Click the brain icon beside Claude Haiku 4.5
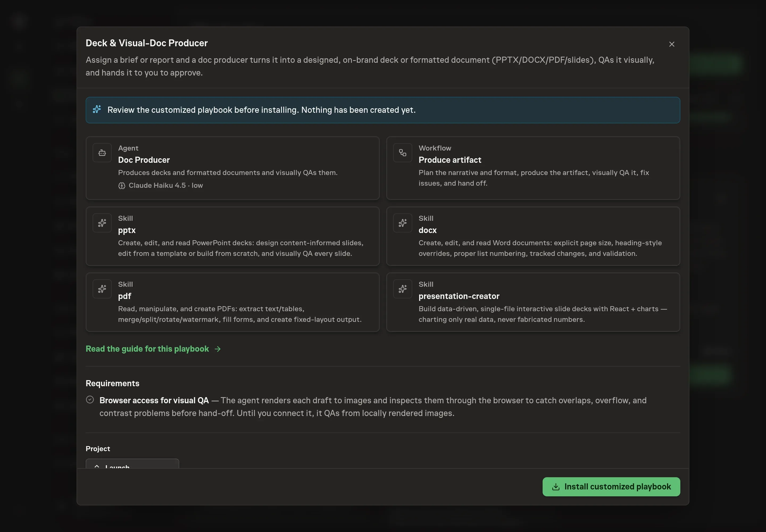This screenshot has height=532, width=766. point(122,186)
